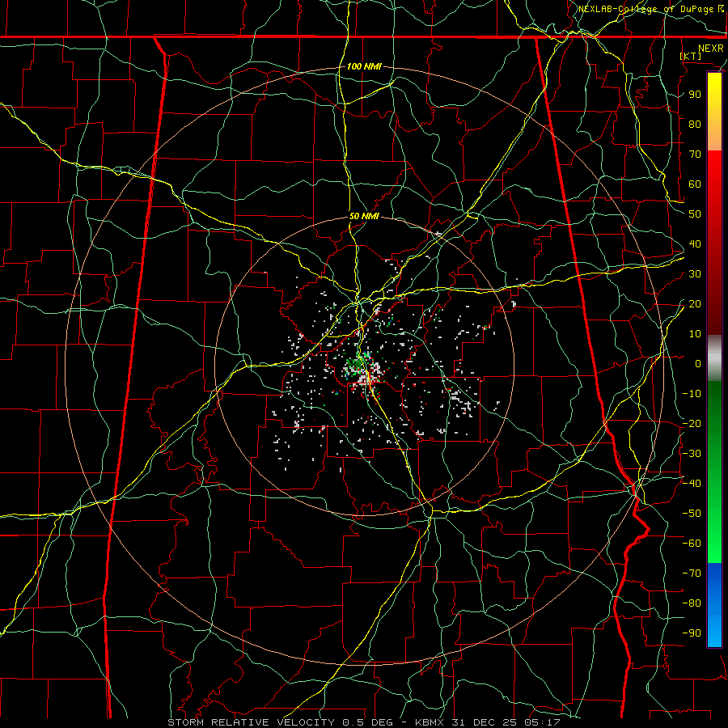Click the "10" scale value

click(x=695, y=334)
